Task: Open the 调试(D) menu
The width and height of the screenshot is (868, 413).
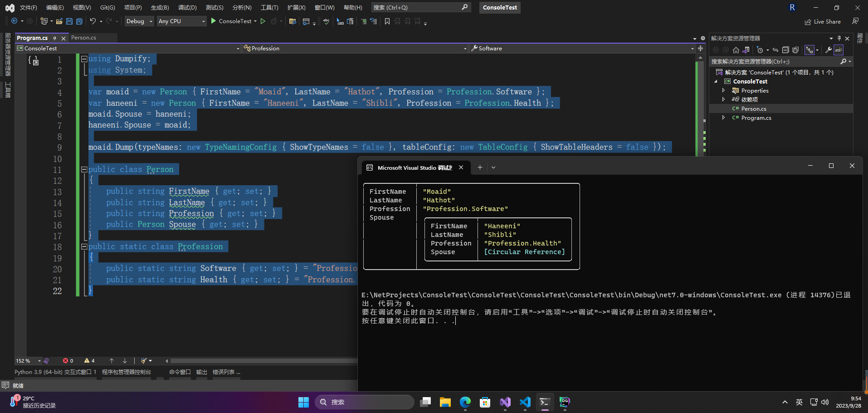Action: [x=187, y=8]
